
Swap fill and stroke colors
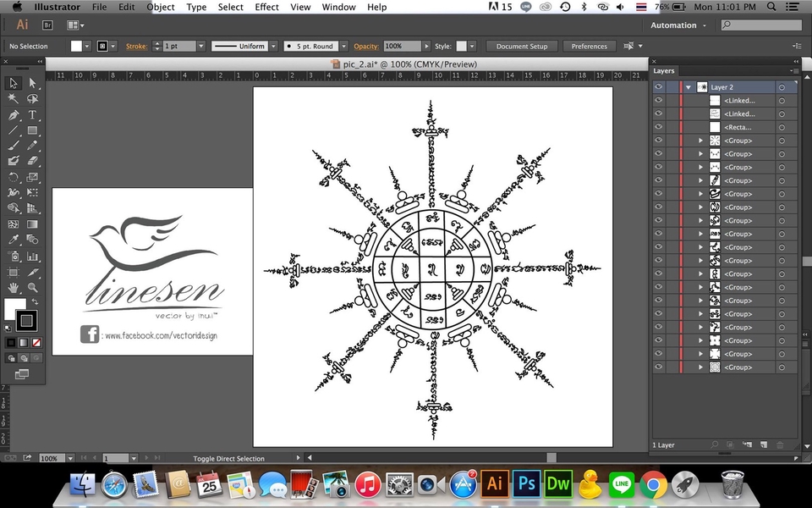[35, 301]
